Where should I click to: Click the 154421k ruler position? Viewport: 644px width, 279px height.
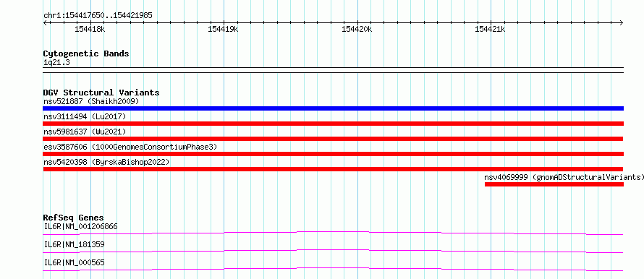coord(490,30)
